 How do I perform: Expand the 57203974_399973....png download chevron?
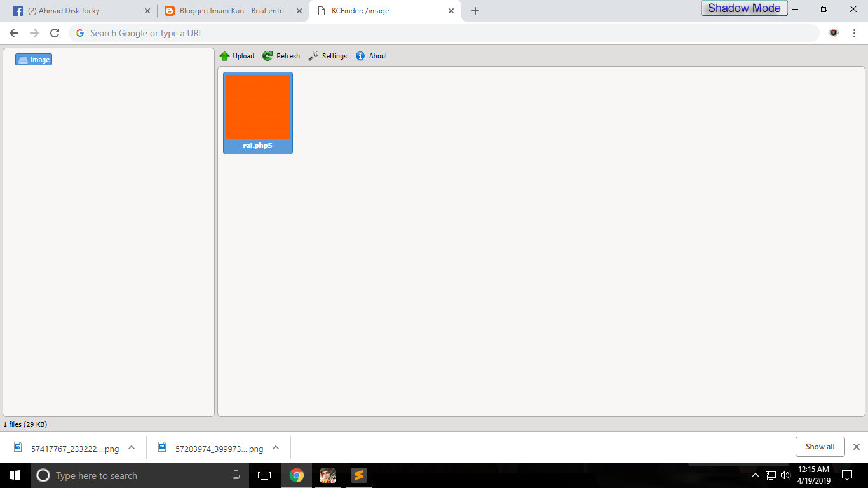pyautogui.click(x=276, y=447)
